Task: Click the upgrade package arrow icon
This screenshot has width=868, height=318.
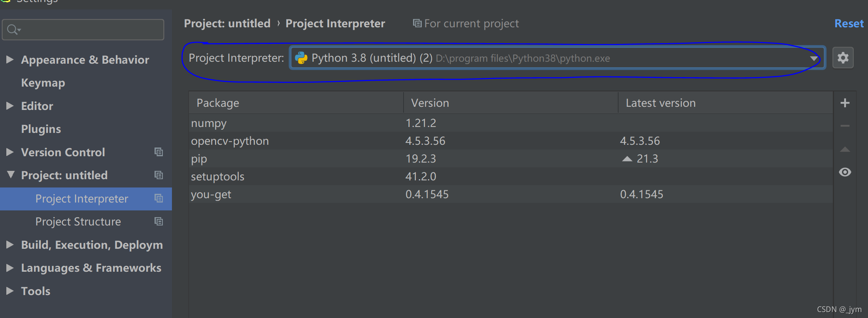Action: click(845, 150)
